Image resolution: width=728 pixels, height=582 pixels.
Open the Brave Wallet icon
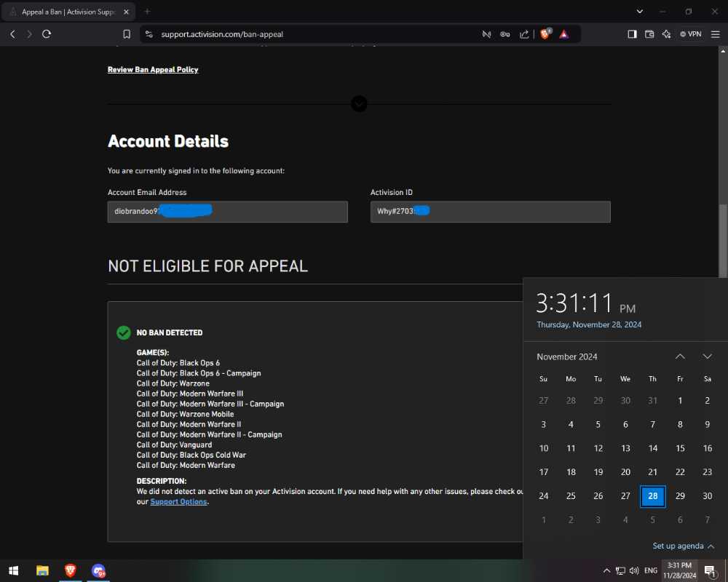point(649,34)
